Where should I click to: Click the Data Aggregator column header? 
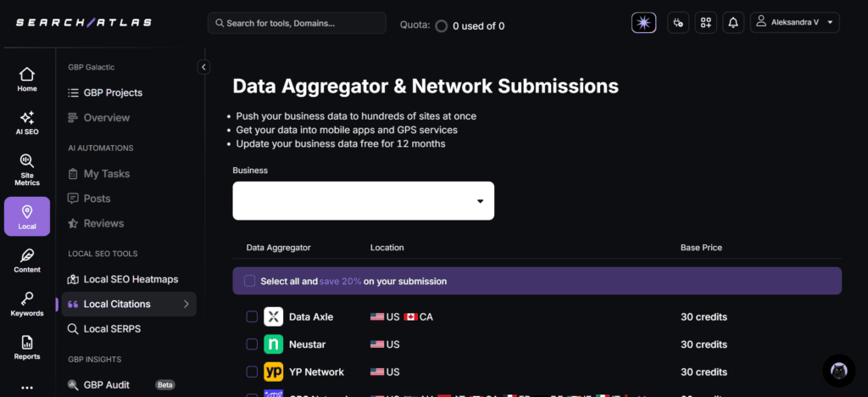point(278,248)
